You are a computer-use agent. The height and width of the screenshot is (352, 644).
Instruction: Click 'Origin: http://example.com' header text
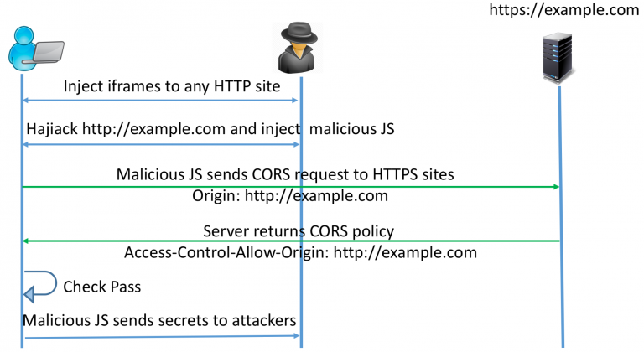290,196
